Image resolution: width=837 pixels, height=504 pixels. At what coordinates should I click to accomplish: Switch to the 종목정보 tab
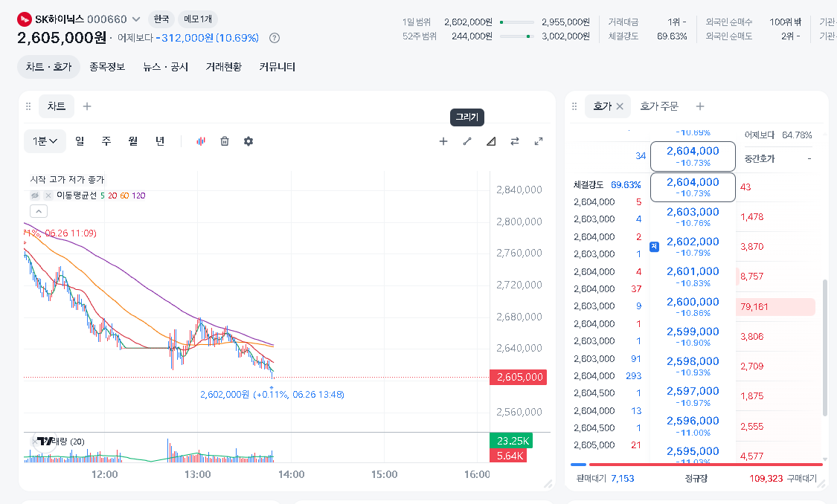pyautogui.click(x=106, y=67)
